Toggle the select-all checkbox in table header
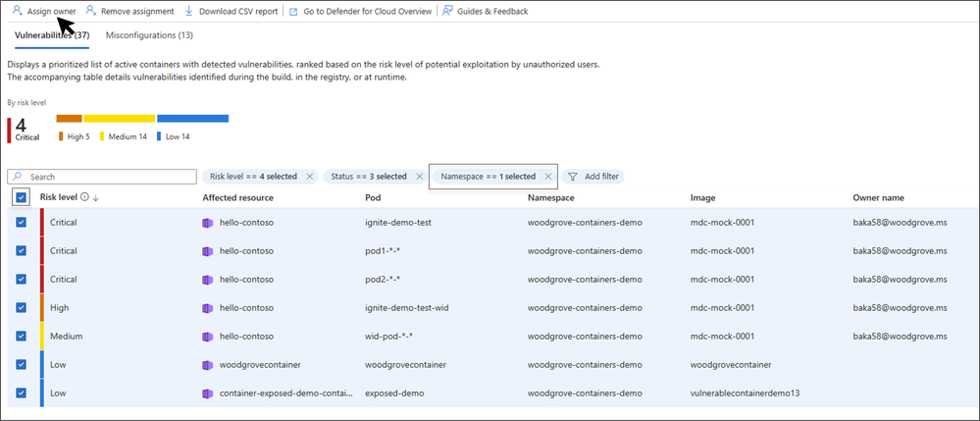The image size is (980, 421). pyautogui.click(x=21, y=197)
